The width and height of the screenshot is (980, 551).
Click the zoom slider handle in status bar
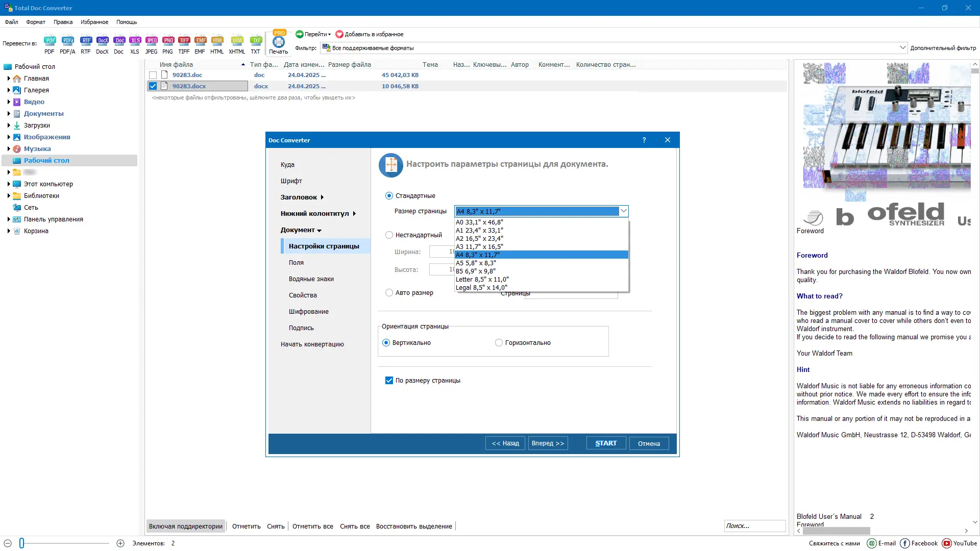coord(21,543)
